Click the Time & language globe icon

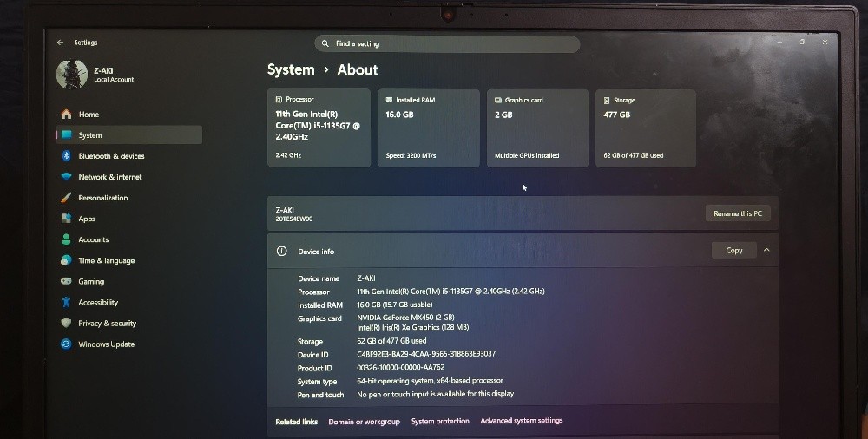[67, 260]
